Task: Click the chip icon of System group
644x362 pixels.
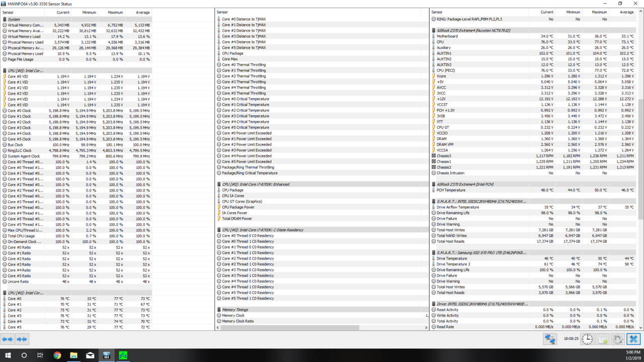Action: 5,19
